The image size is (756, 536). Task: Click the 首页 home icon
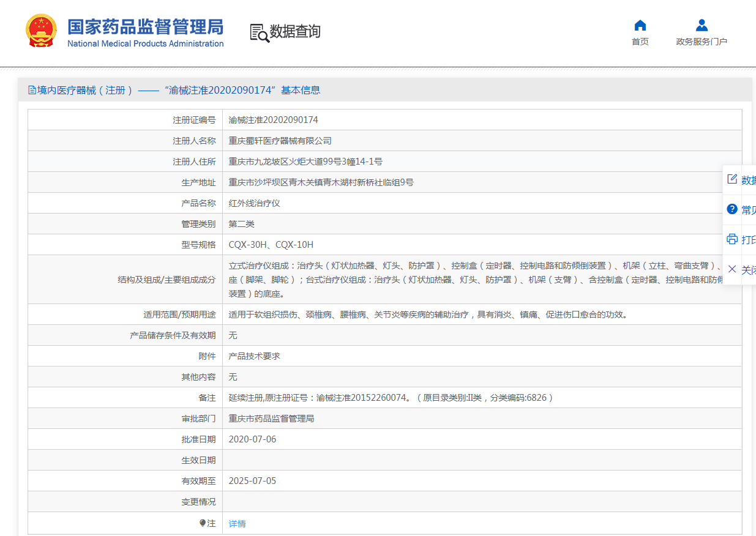pyautogui.click(x=640, y=25)
